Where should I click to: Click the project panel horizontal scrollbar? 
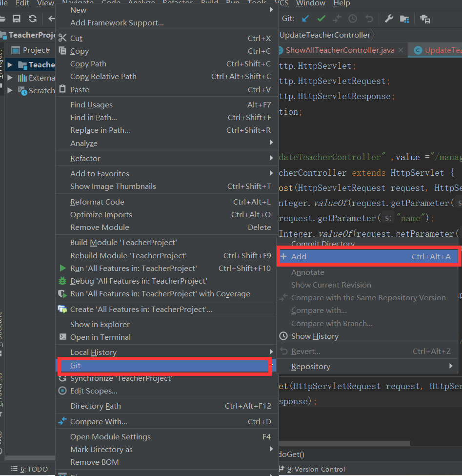(x=30, y=457)
